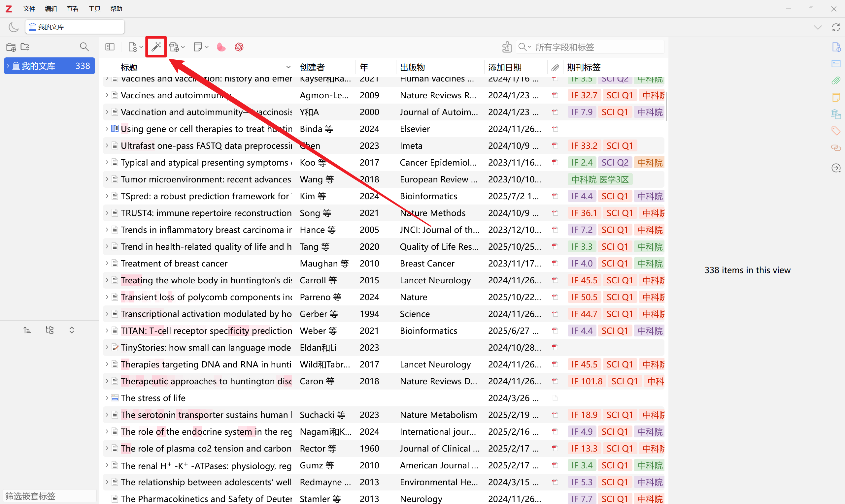Open the new item dropdown arrow
This screenshot has height=504, width=845.
[x=141, y=47]
